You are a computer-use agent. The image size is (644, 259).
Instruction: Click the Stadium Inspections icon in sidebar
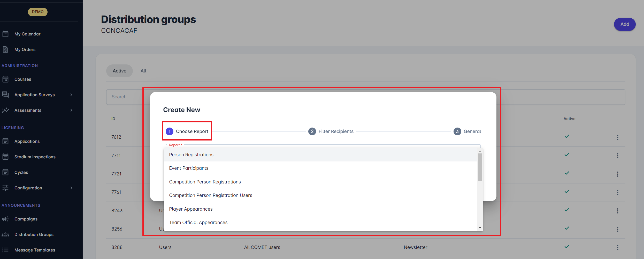pyautogui.click(x=5, y=157)
